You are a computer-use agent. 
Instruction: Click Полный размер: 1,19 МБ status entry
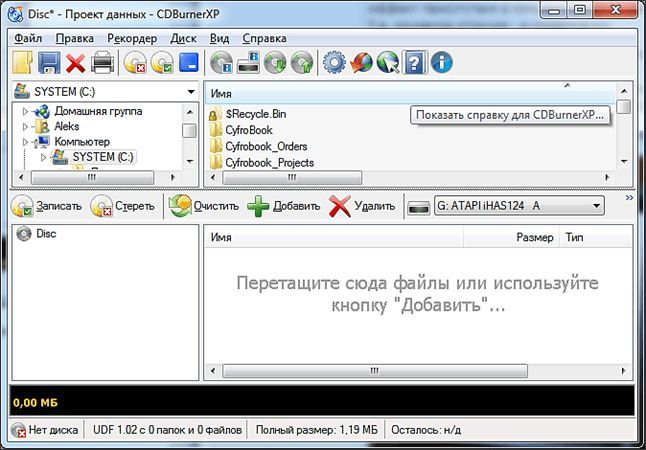coord(316,430)
